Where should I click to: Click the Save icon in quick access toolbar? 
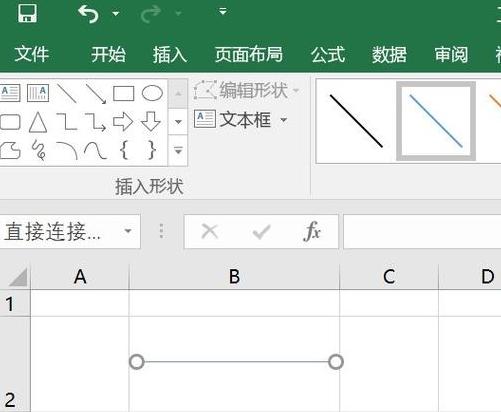[x=27, y=13]
